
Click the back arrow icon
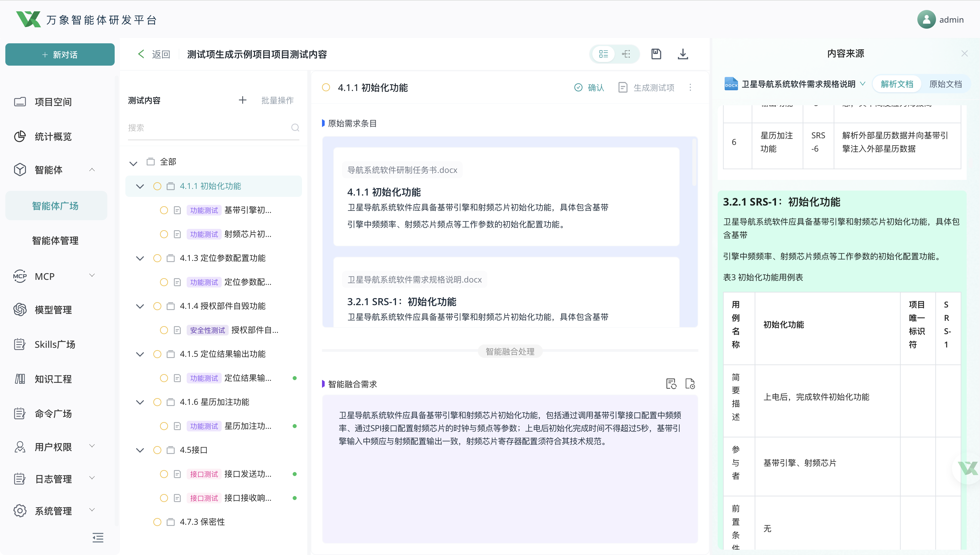point(141,54)
